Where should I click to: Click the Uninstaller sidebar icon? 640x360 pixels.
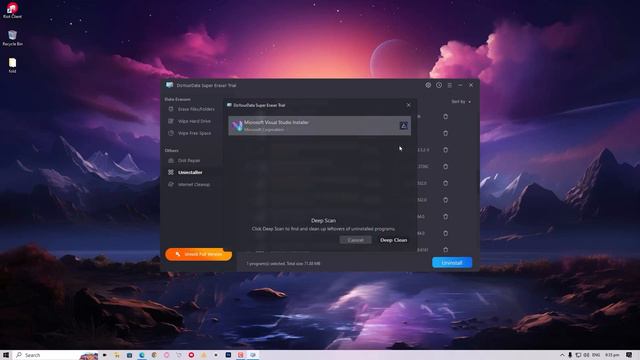pyautogui.click(x=171, y=172)
